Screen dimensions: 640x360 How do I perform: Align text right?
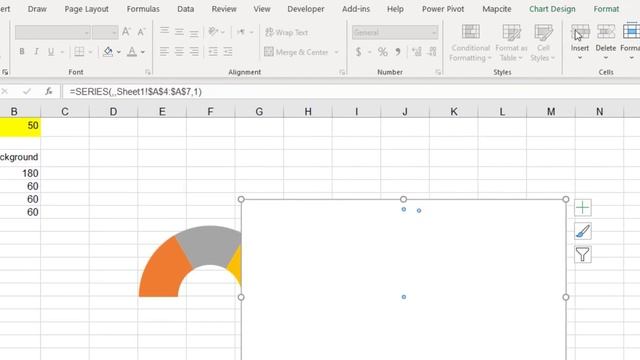(194, 51)
